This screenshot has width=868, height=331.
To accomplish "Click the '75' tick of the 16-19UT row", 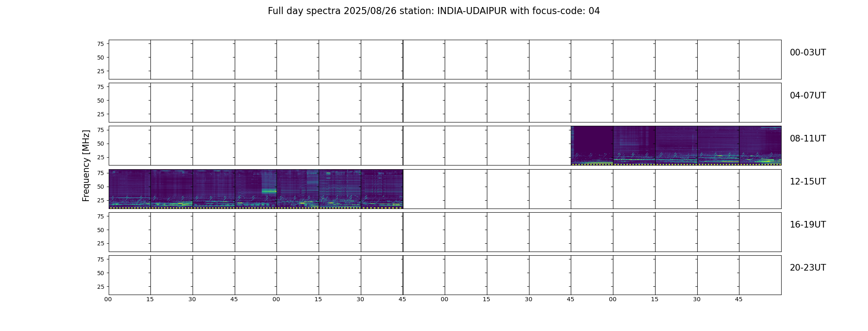I will click(x=100, y=216).
